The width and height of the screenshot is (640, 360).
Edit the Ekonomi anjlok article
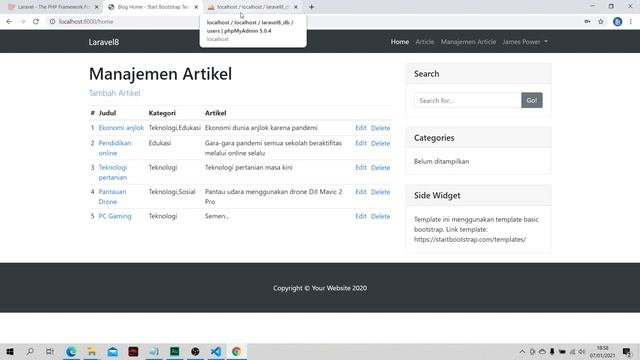361,128
